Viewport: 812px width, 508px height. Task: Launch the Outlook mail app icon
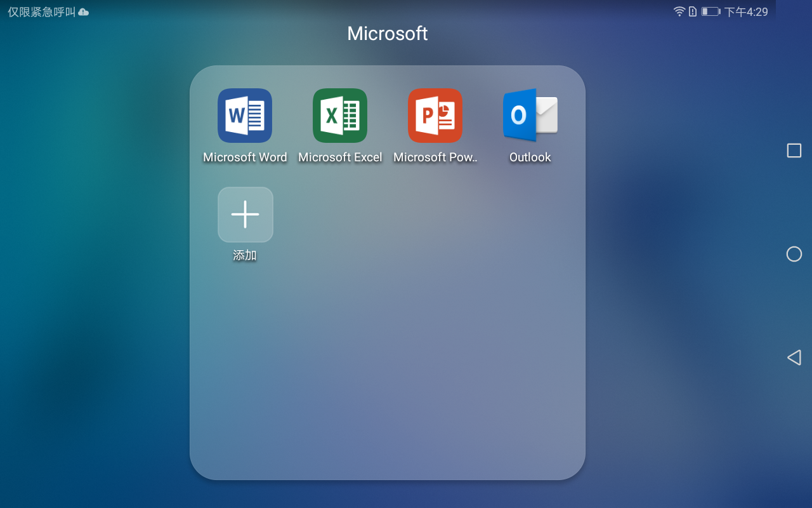coord(530,116)
